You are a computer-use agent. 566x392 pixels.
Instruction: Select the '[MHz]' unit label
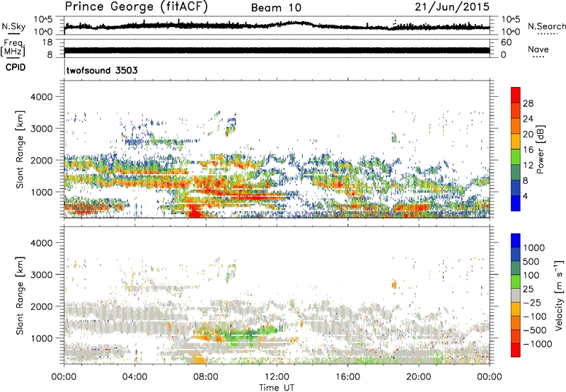click(13, 52)
